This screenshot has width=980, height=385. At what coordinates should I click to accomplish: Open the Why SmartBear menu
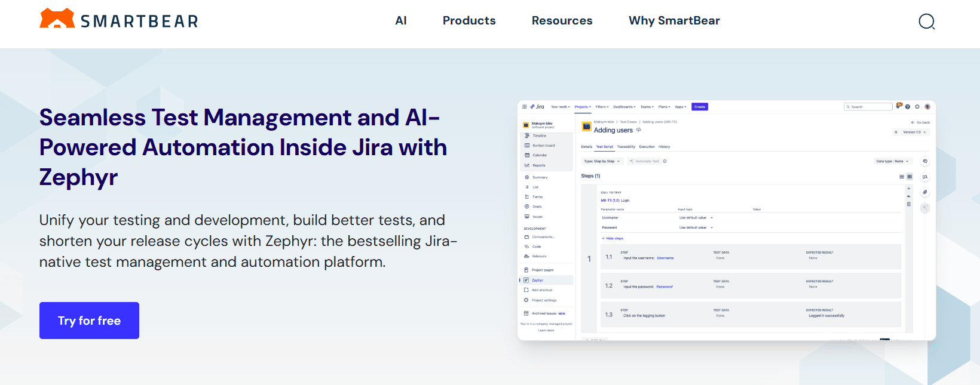click(674, 21)
